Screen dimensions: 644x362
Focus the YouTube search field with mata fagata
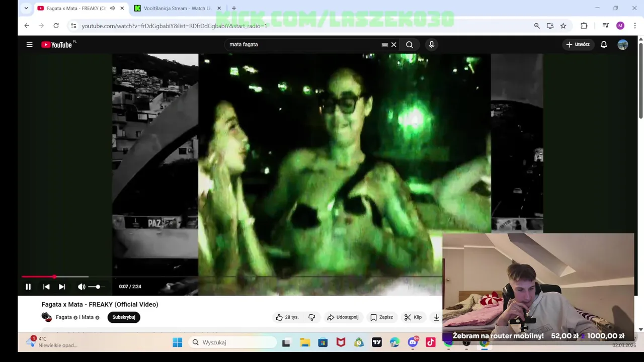(302, 45)
